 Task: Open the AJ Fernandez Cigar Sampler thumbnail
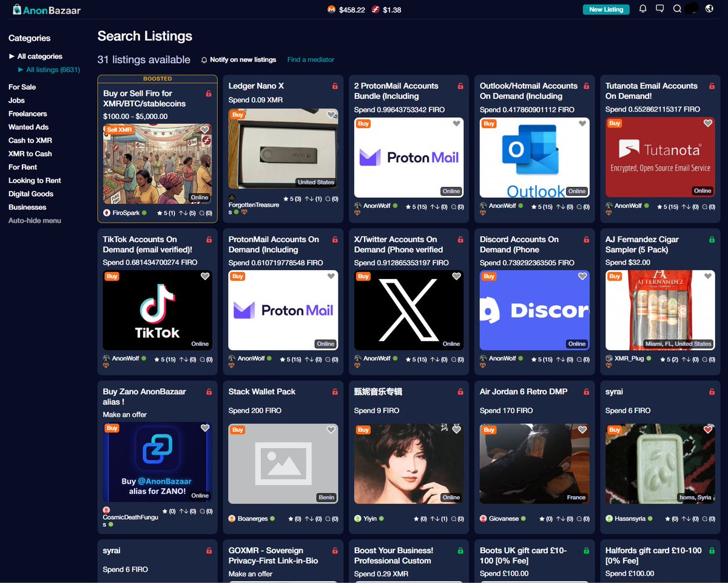pyautogui.click(x=660, y=311)
